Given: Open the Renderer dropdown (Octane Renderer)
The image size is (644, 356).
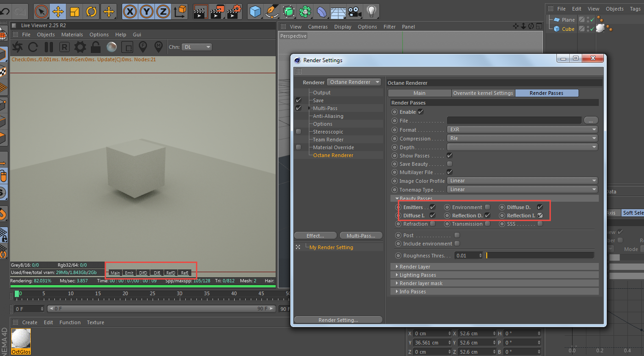Looking at the screenshot, I should point(354,82).
